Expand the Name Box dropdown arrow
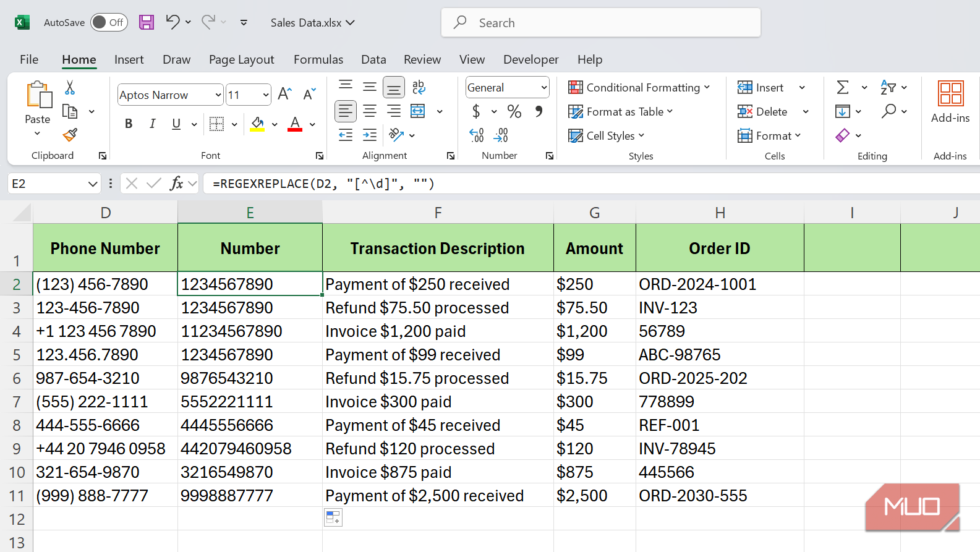The image size is (980, 552). [93, 184]
